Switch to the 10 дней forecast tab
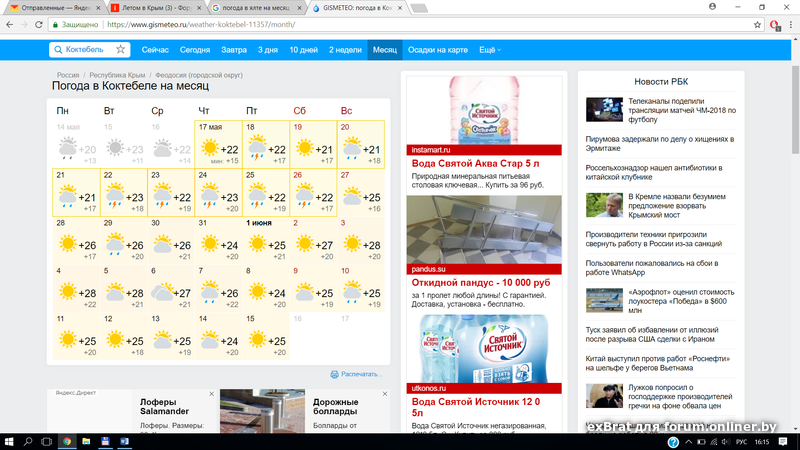Image resolution: width=800 pixels, height=450 pixels. tap(303, 49)
